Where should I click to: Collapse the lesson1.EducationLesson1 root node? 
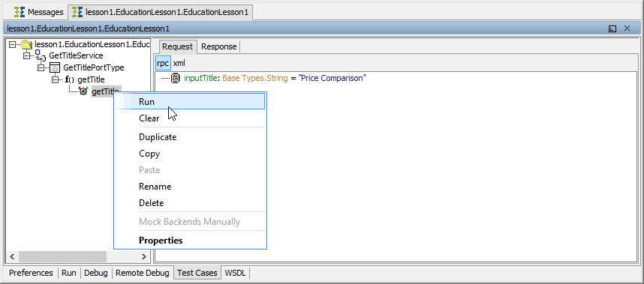click(x=12, y=44)
